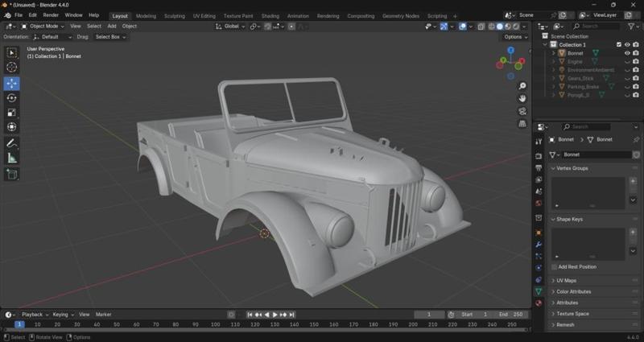Viewport: 644px width, 342px height.
Task: Toggle the Collection 1 exclude checkbox
Action: pos(619,45)
